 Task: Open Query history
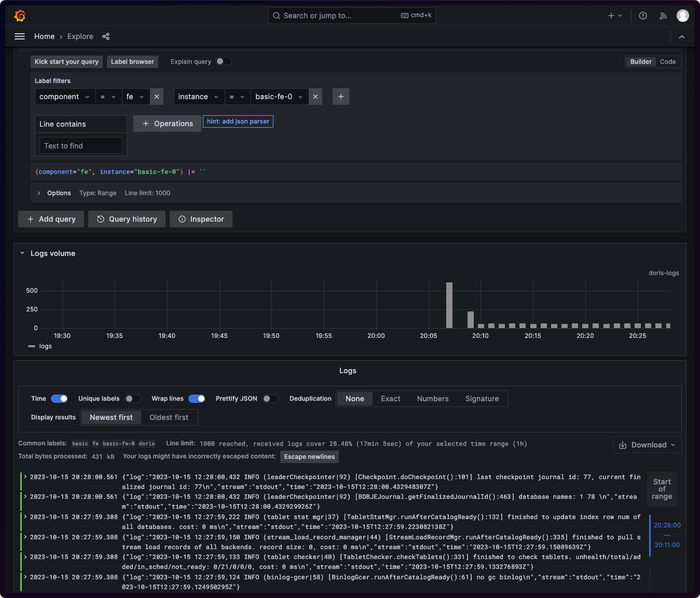[x=127, y=219]
